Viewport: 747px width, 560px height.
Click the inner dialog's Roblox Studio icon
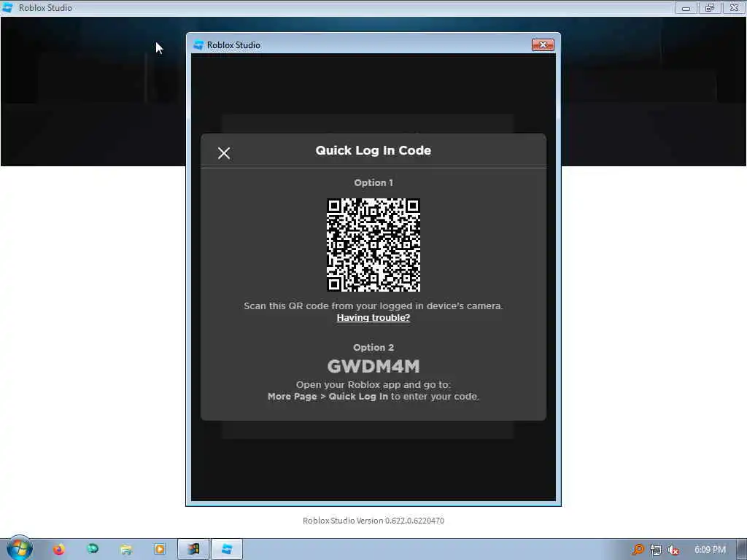tap(198, 44)
